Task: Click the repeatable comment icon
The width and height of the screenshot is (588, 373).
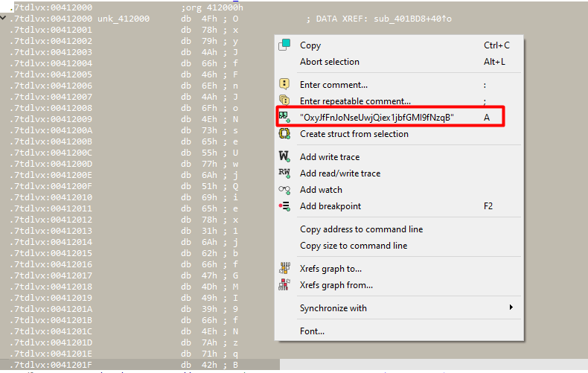Action: [284, 101]
